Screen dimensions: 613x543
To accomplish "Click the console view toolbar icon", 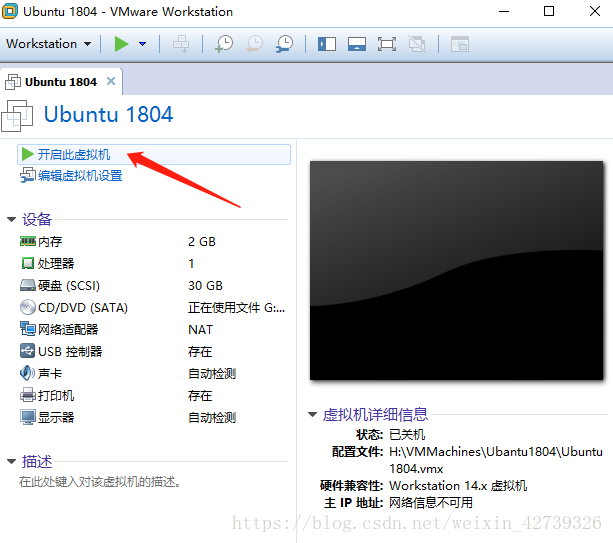I will [460, 44].
